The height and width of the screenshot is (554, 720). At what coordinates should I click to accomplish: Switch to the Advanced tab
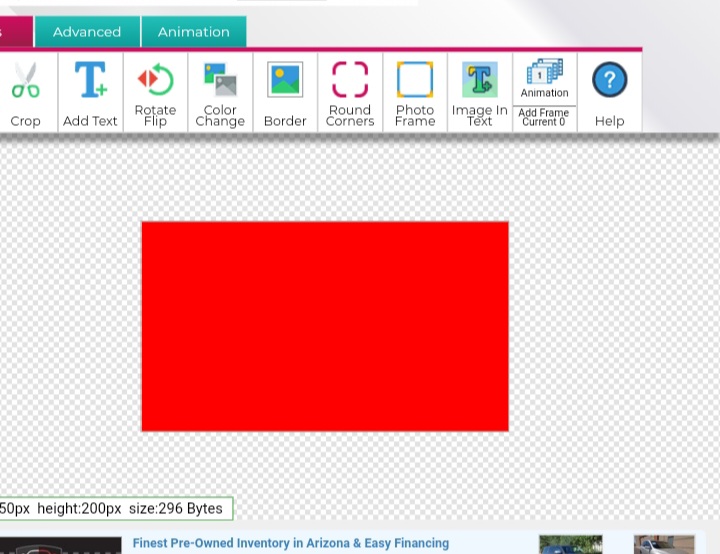click(x=87, y=32)
